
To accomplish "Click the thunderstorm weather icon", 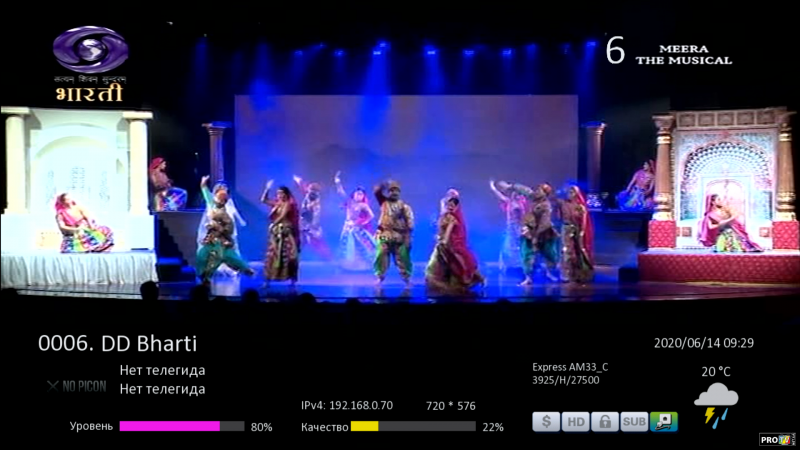I will point(715,405).
